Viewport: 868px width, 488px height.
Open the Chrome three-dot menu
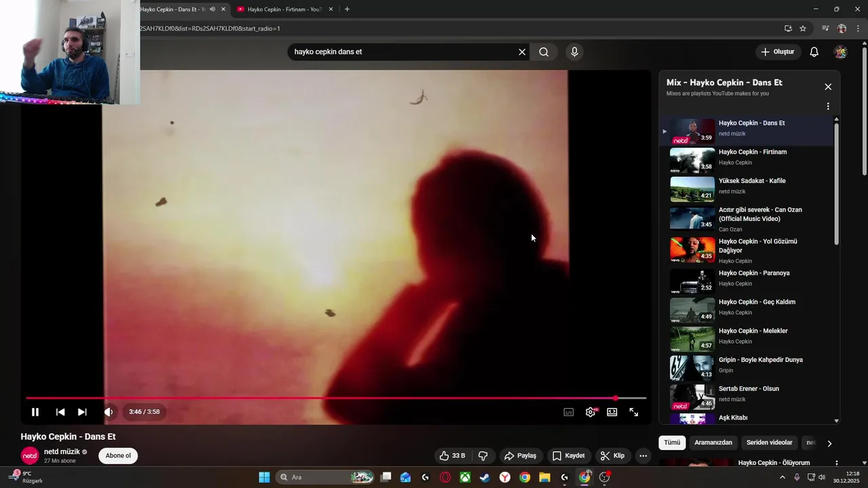859,28
